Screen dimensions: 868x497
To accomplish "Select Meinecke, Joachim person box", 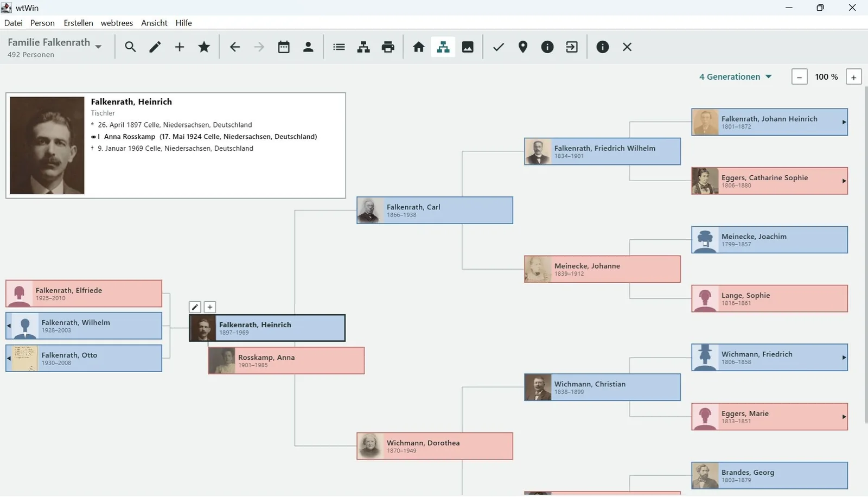I will [x=769, y=240].
